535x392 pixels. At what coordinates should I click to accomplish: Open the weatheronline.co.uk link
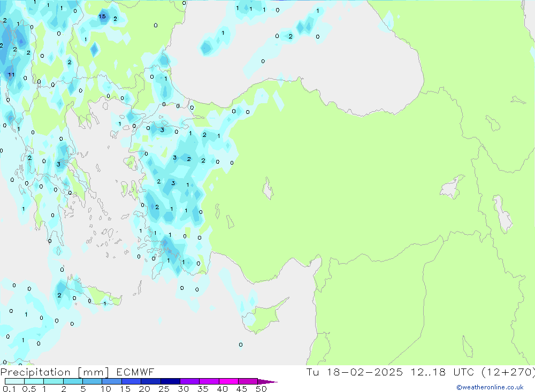490,387
